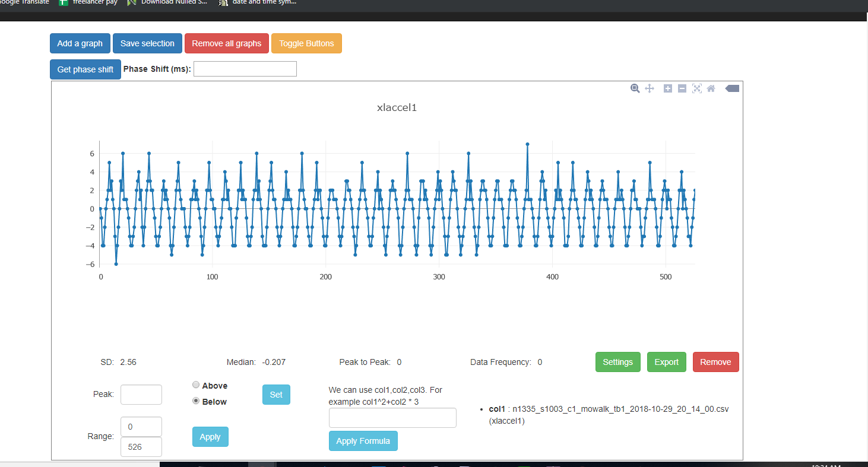Activate the pan tool in the plot toolbar
Image resolution: width=868 pixels, height=467 pixels.
click(649, 88)
